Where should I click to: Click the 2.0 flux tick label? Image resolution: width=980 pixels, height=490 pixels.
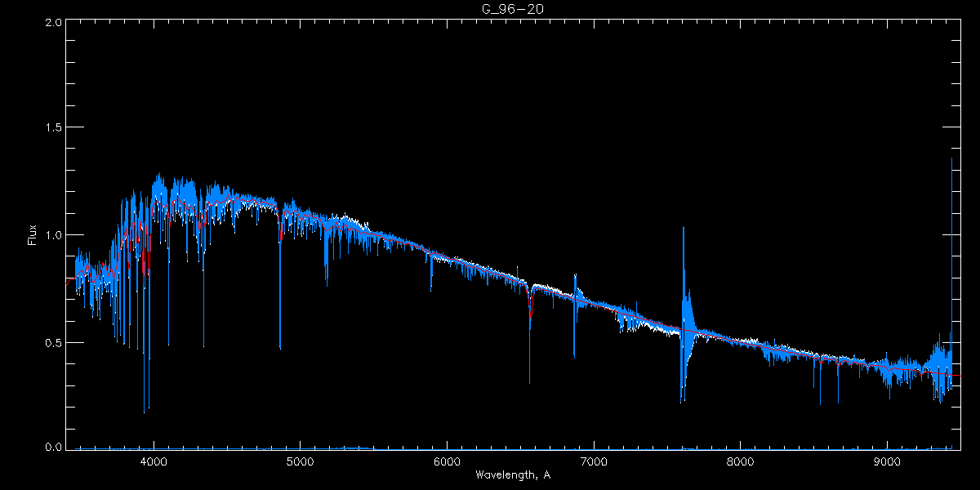point(51,22)
